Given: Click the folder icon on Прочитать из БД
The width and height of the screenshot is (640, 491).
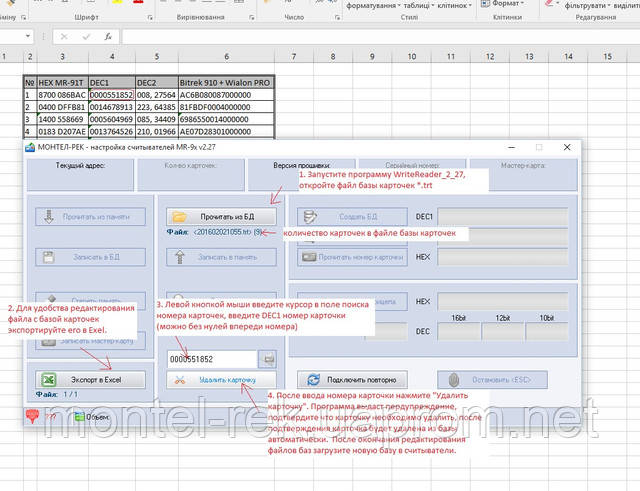Looking at the screenshot, I should click(179, 217).
